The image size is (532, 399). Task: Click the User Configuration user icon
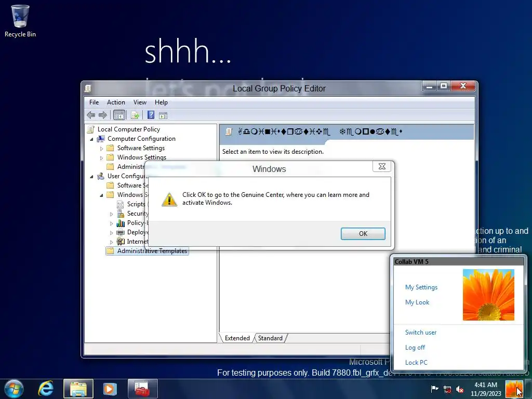click(101, 176)
